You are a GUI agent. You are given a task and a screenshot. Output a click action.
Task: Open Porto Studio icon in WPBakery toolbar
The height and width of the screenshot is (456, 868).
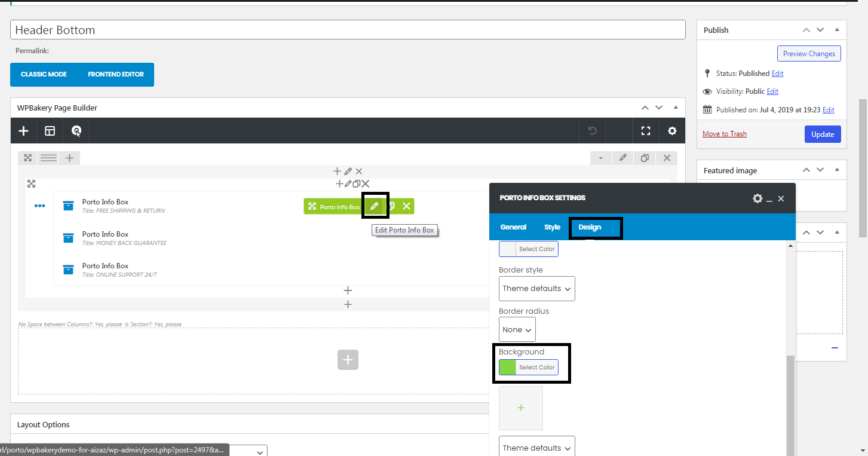(x=76, y=131)
